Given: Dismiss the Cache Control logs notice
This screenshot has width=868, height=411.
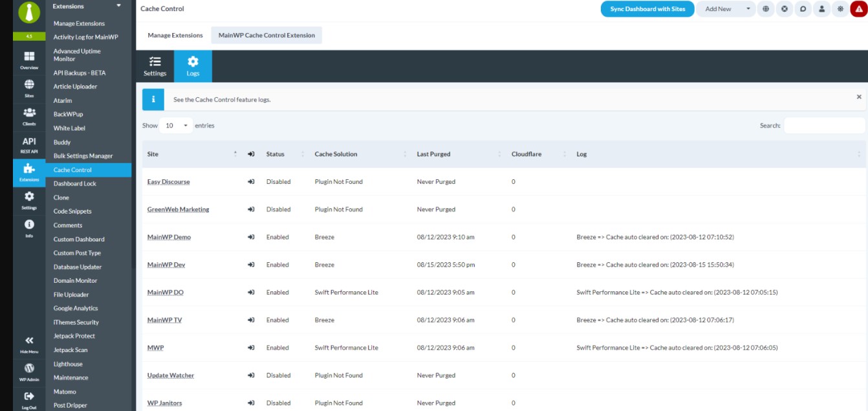Looking at the screenshot, I should pyautogui.click(x=859, y=97).
